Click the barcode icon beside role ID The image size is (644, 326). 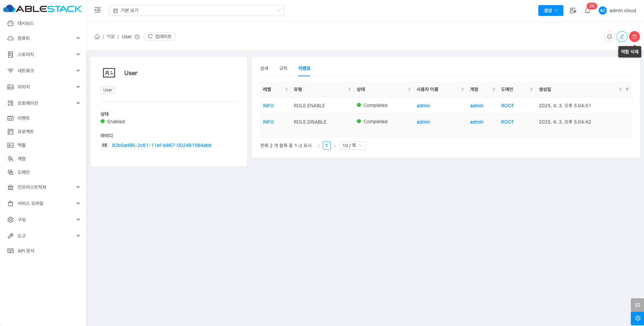pyautogui.click(x=105, y=145)
